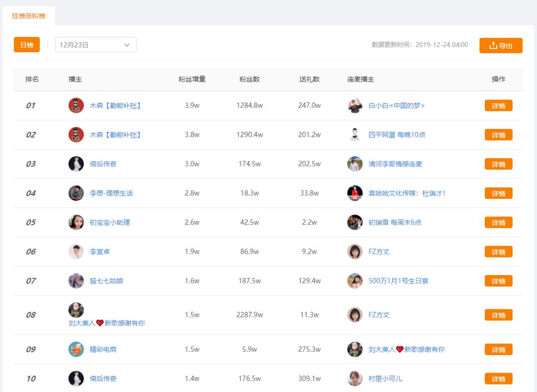Click avatar of 村里小可儿
Viewport: 537px width, 392px height.
pyautogui.click(x=355, y=379)
